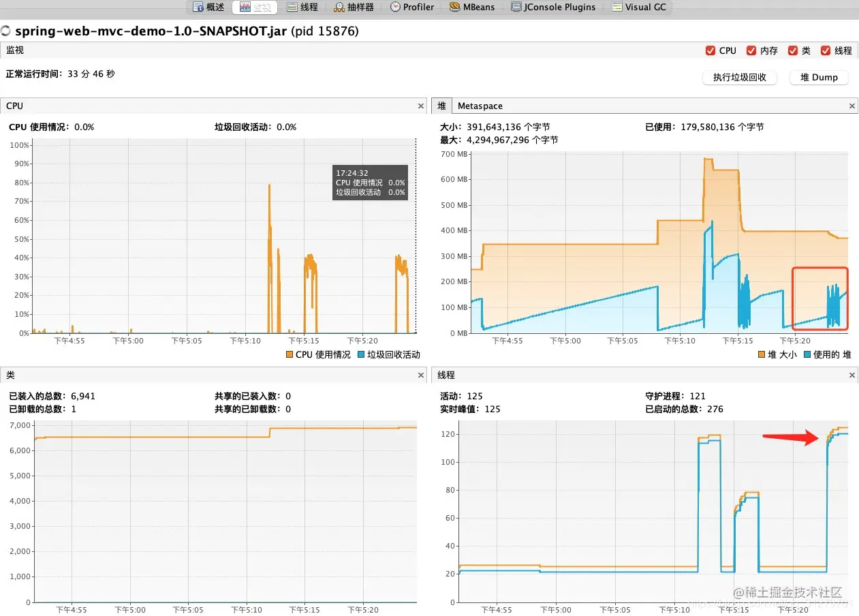Close the 堆 heap chart panel

coord(852,106)
